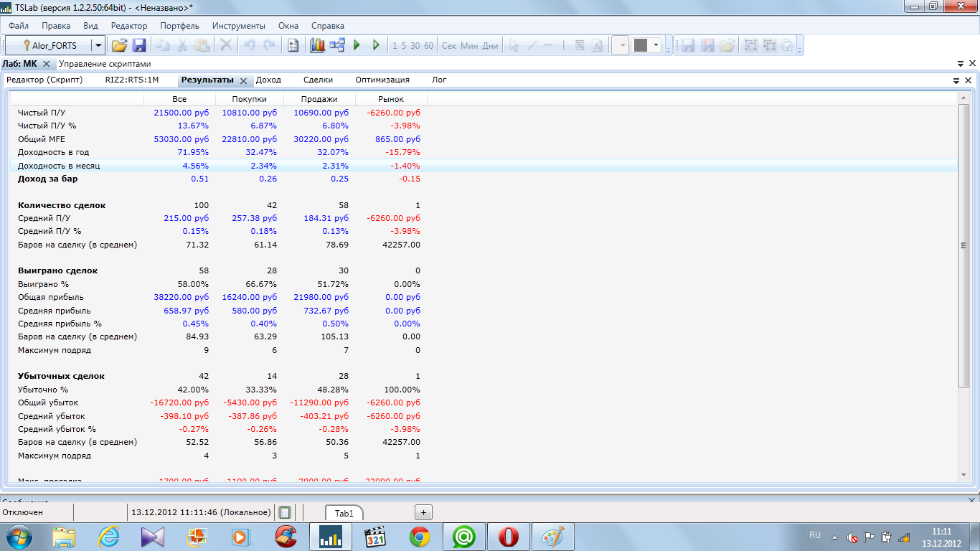Select the 30 minute interval button
980x551 pixels.
click(x=415, y=46)
